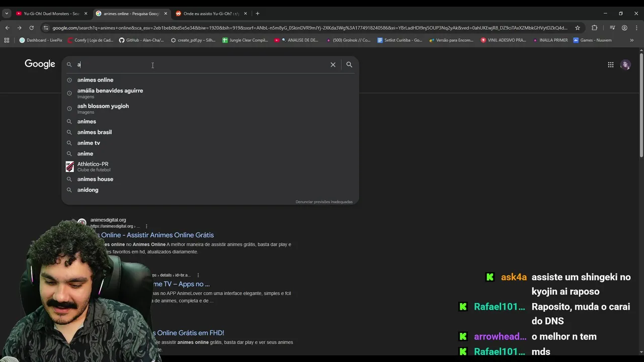Screen dimensions: 644x362
Task: Open the extensions puzzle icon
Action: coord(594,28)
